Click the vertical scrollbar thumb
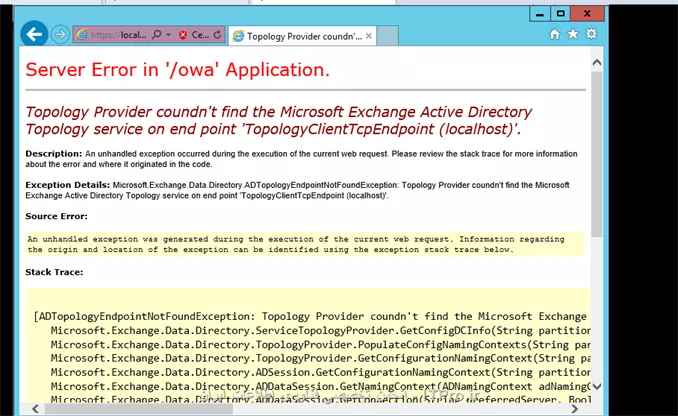 [x=597, y=154]
